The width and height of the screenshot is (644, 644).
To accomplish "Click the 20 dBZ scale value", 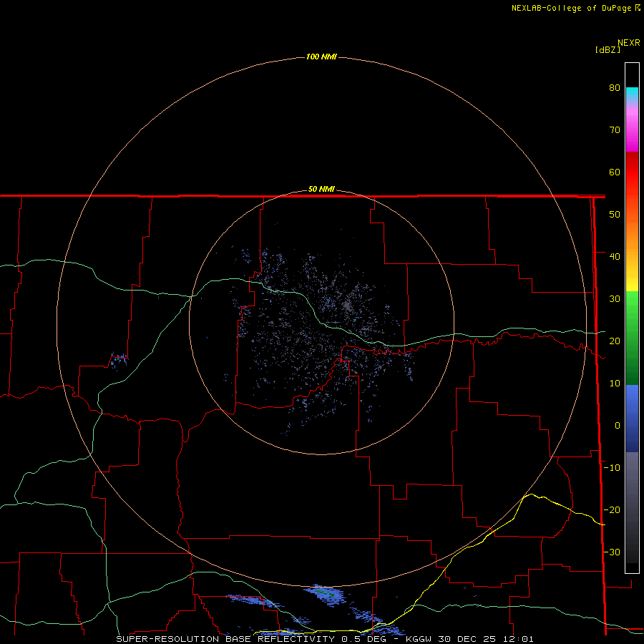I will click(x=615, y=341).
